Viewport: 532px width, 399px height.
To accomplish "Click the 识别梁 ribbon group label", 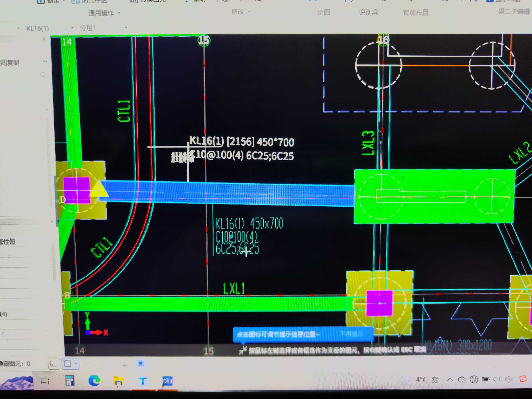I will tap(368, 12).
